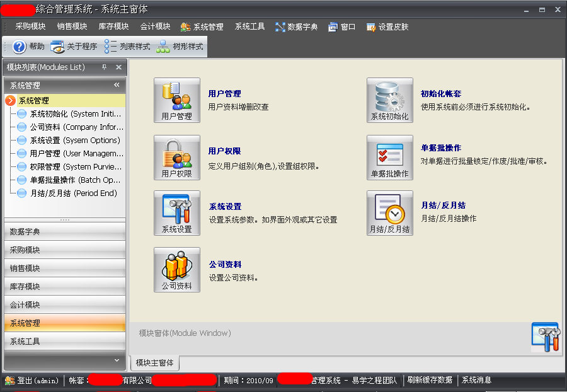567x392 pixels.
Task: Click the 月结/反月结 period-end icon
Action: tap(390, 212)
